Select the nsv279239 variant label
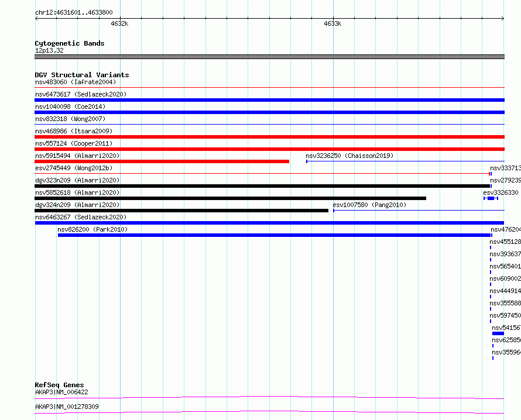Screen dimensions: 521x420 (505, 180)
